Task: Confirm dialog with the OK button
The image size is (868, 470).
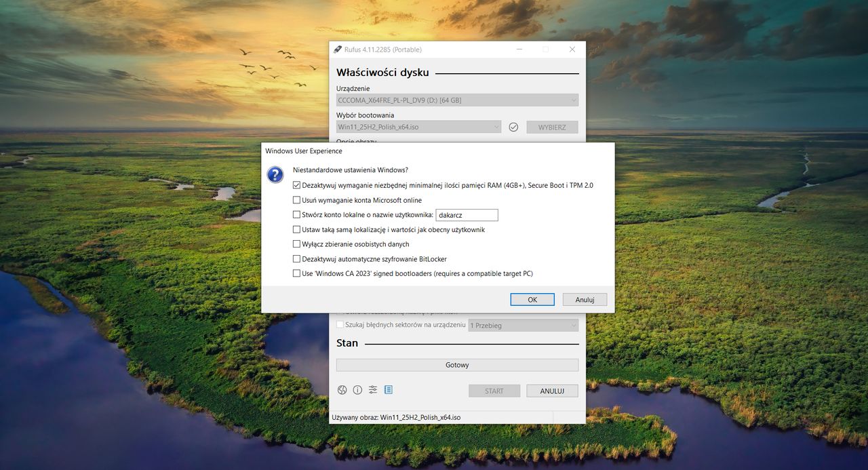Action: tap(532, 299)
